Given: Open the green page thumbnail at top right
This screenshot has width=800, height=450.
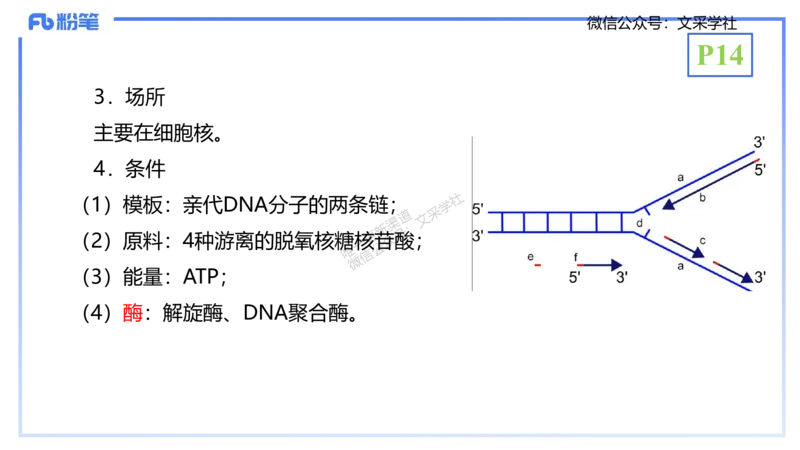Looking at the screenshot, I should click(x=720, y=55).
